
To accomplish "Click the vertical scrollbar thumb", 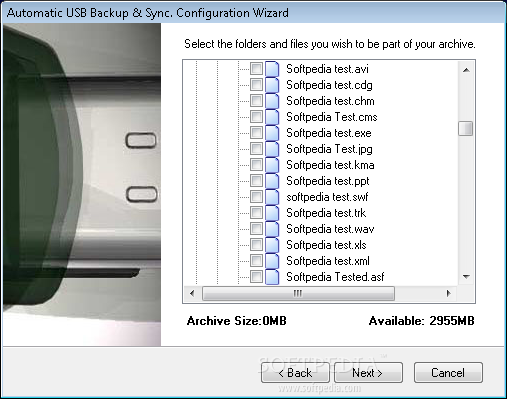I will [x=466, y=128].
